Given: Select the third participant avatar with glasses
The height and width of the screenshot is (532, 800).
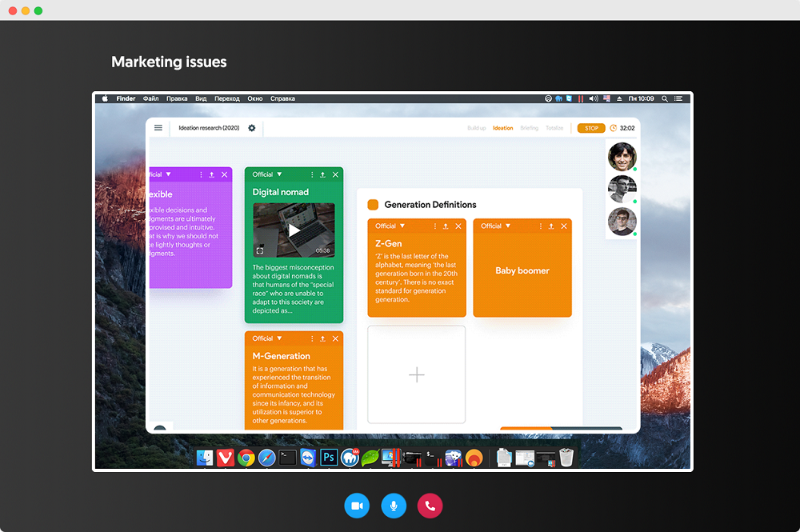Looking at the screenshot, I should coord(622,222).
